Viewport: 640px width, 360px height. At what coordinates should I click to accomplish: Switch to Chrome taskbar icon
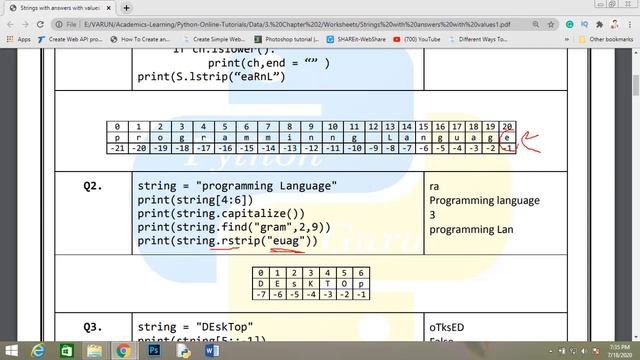(123, 351)
